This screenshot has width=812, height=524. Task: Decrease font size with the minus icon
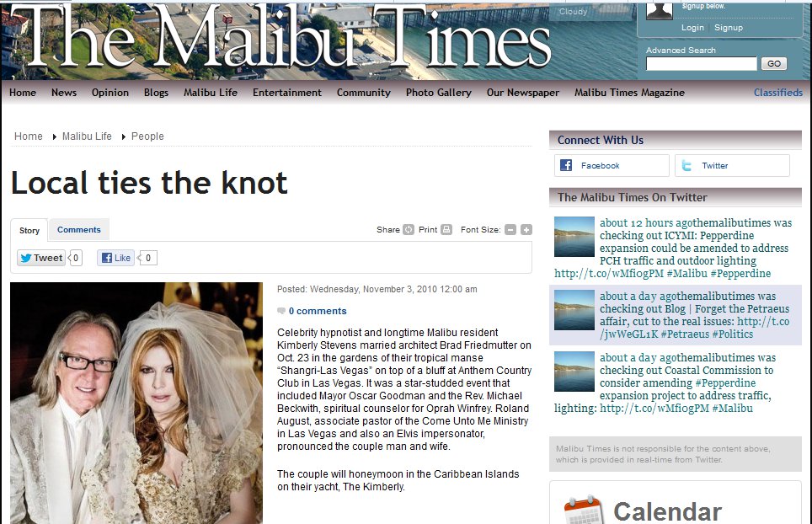[x=510, y=230]
